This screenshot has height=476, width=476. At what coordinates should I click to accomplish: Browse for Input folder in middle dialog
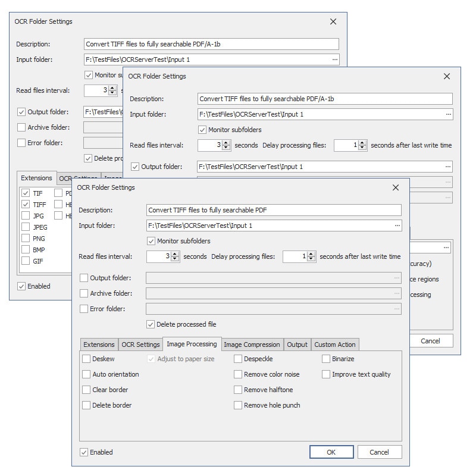(x=448, y=114)
